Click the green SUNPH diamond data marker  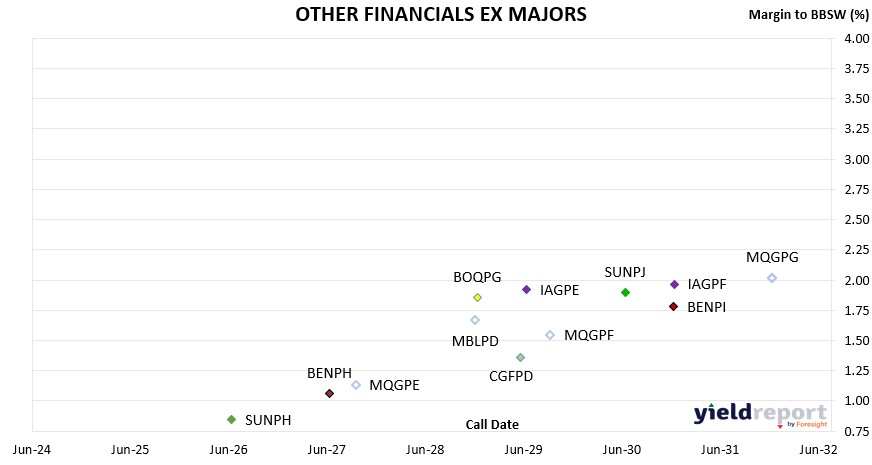[231, 419]
